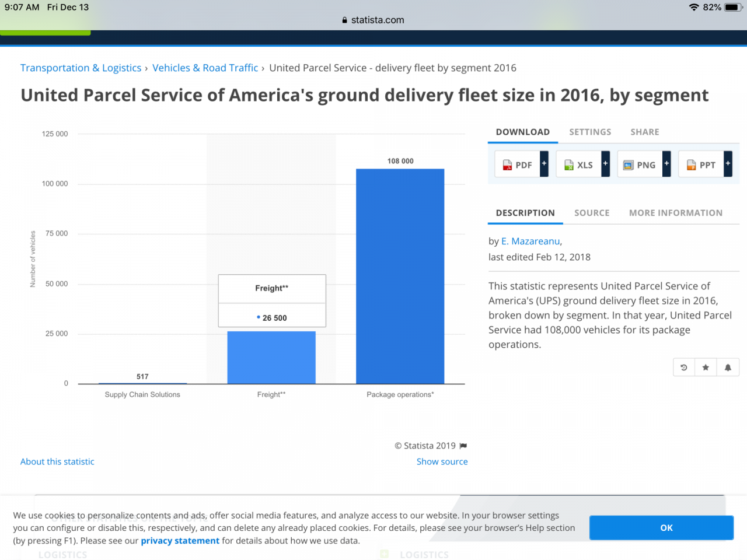This screenshot has width=747, height=560.
Task: Click the Show source link
Action: [x=442, y=461]
